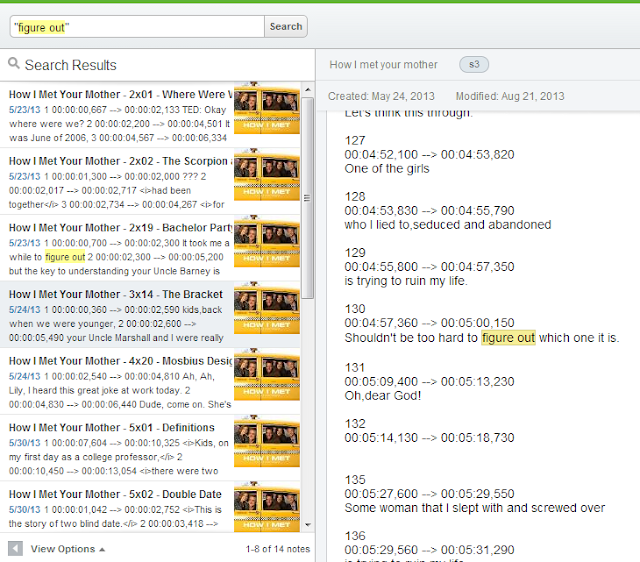Click line "Oh,dear God!"
Viewport: 640px width, 562px height.
[x=382, y=395]
